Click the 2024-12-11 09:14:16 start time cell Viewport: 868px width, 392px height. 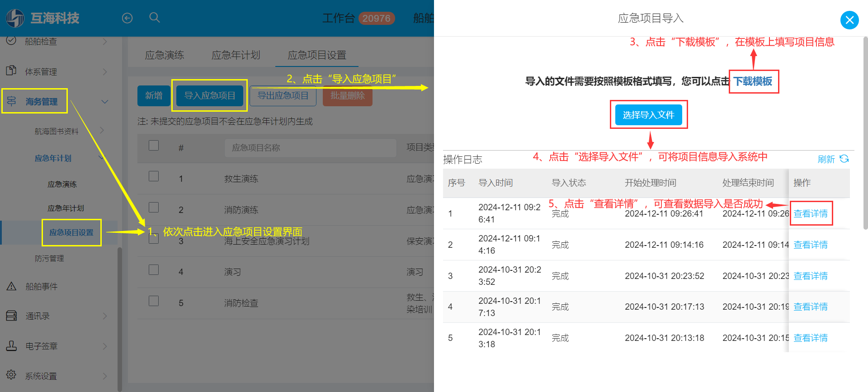pyautogui.click(x=664, y=245)
